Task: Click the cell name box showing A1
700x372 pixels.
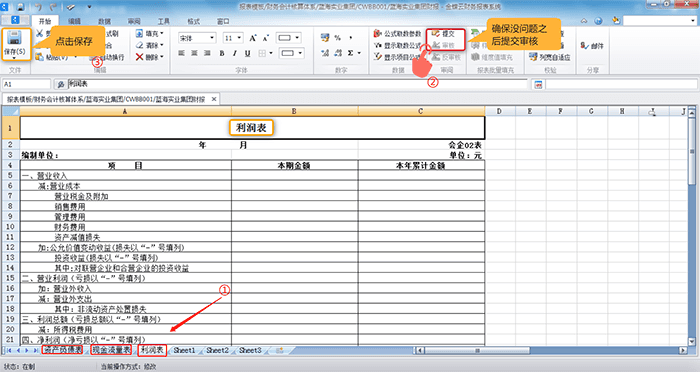Action: [26, 84]
